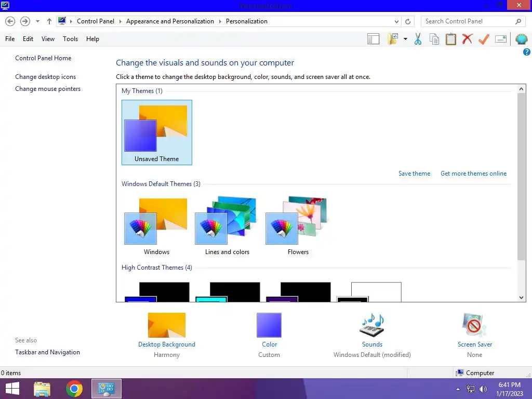
Task: Launch Google Chrome from taskbar
Action: point(74,389)
